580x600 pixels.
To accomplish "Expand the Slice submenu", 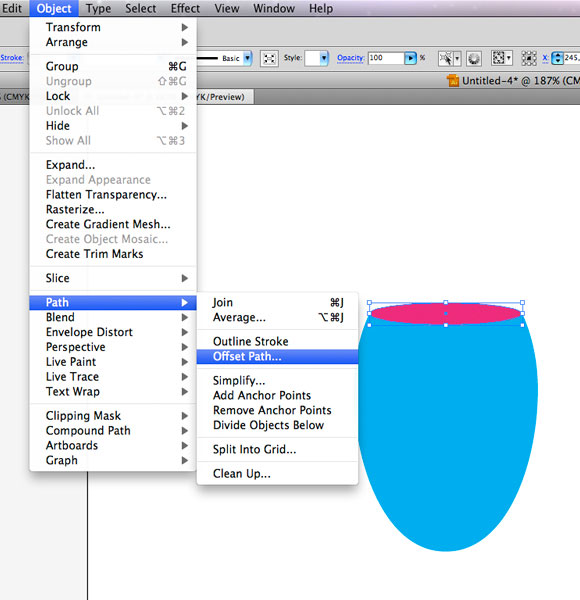I will 113,278.
